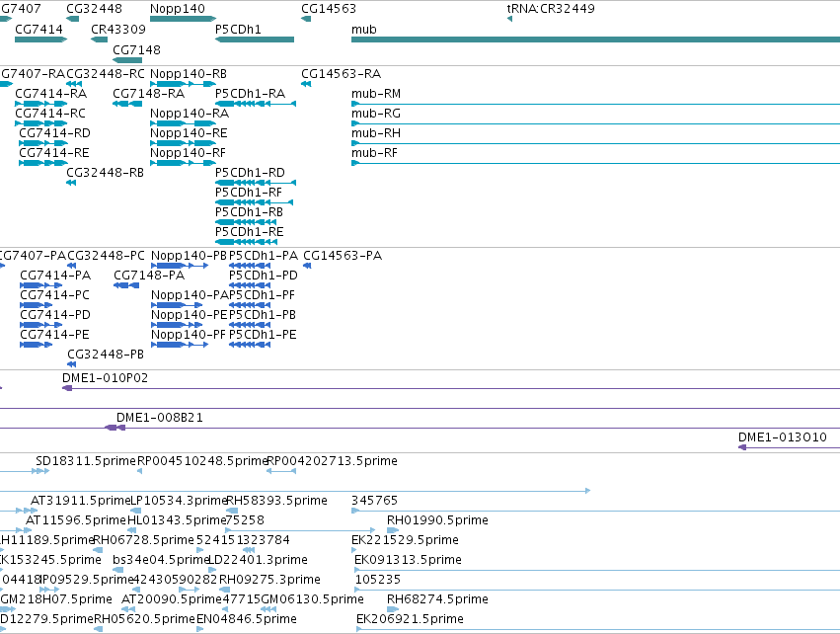Click protein CG7148-PA
Screen dimensions: 840x634
tap(126, 285)
